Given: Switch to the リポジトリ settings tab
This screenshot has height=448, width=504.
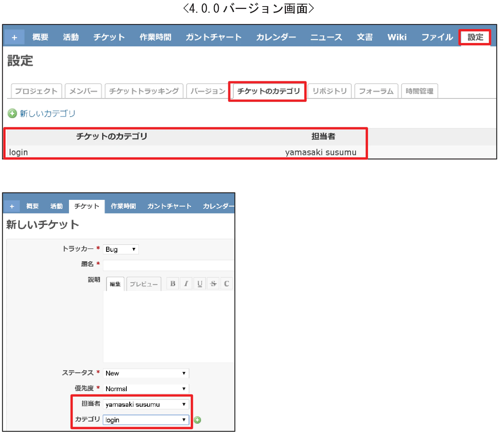Looking at the screenshot, I should pos(329,91).
